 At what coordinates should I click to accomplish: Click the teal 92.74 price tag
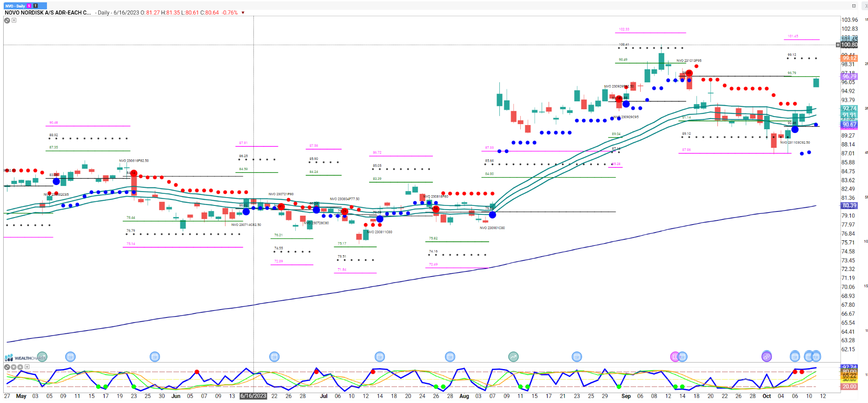tap(849, 108)
